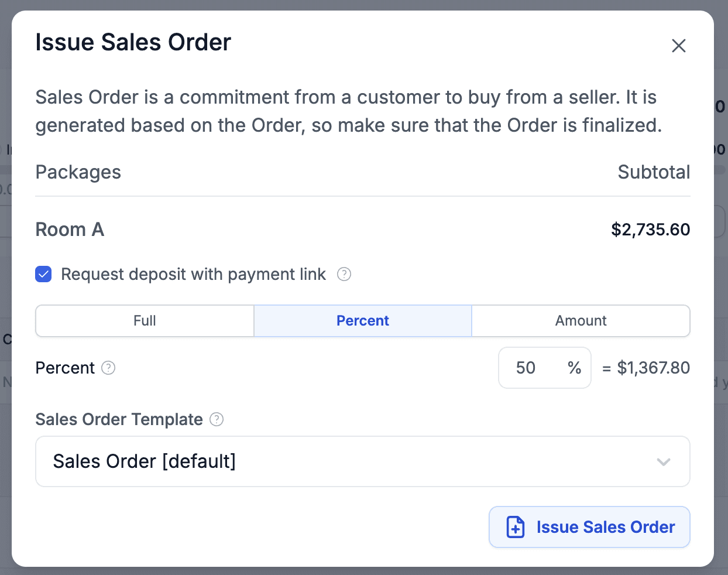Open the Sales Order [default] template dropdown

click(x=363, y=461)
